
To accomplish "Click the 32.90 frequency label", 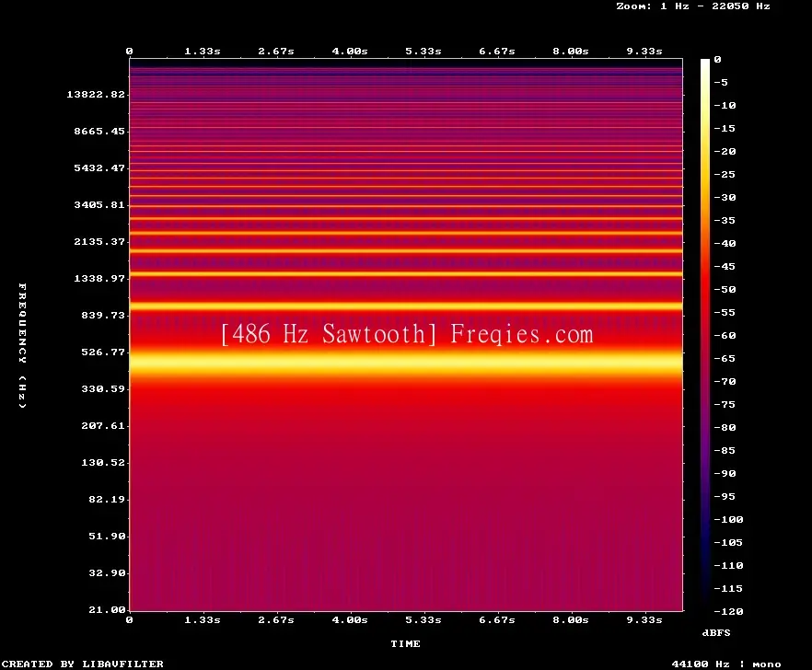I will click(107, 572).
